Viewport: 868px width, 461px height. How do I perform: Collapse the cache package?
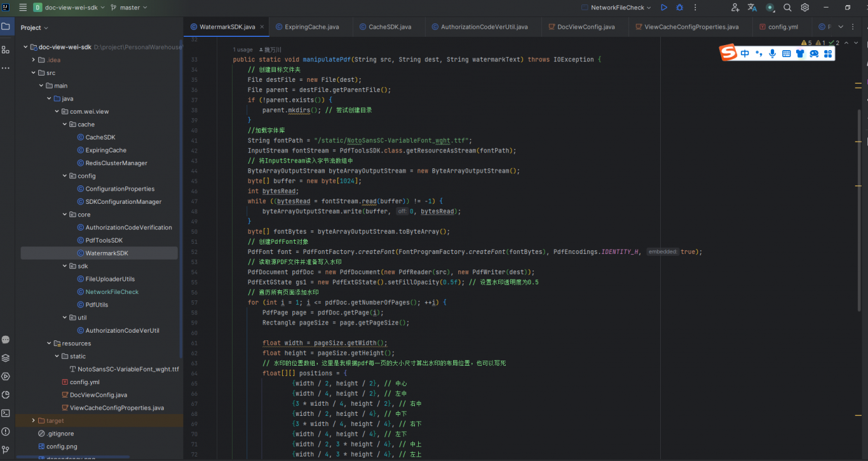(x=65, y=124)
